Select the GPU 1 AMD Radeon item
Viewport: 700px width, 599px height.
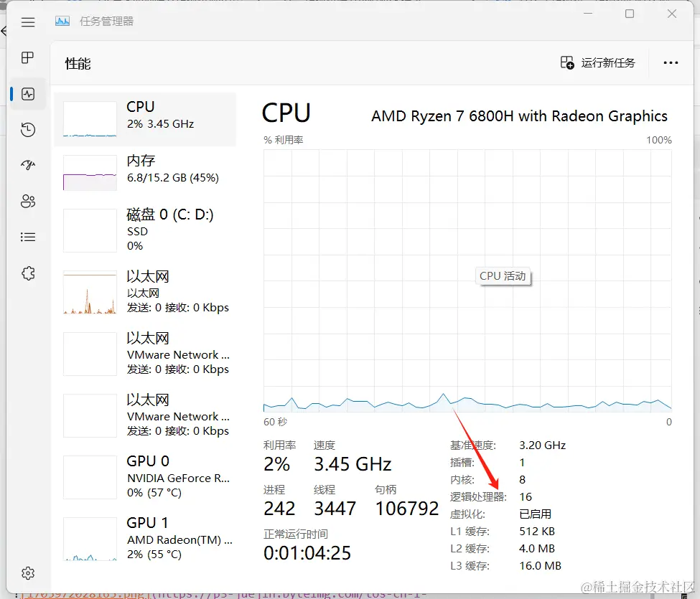point(145,538)
